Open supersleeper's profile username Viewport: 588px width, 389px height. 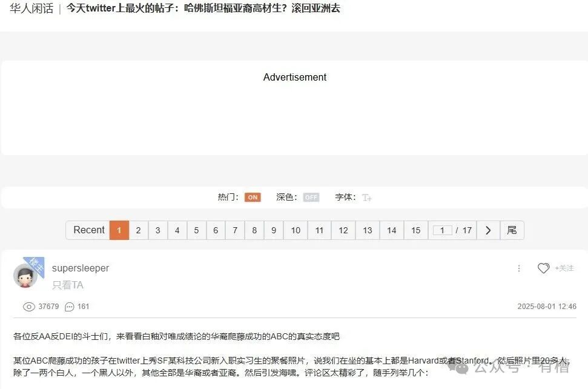(81, 268)
